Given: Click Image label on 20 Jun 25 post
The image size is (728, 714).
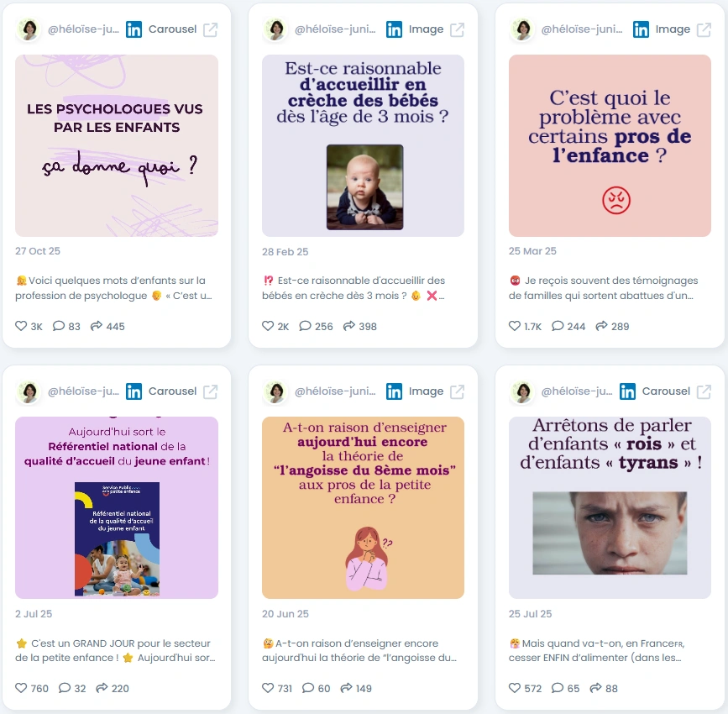Looking at the screenshot, I should [426, 391].
